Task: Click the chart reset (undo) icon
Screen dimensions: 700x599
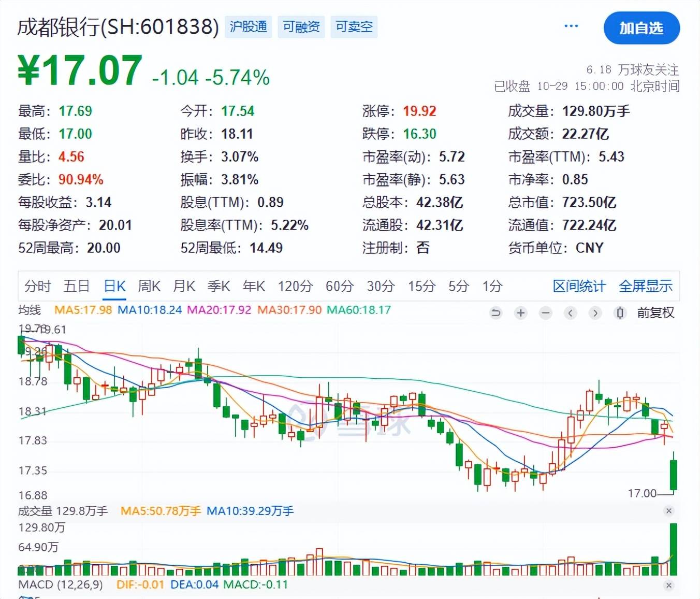Action: pyautogui.click(x=495, y=313)
